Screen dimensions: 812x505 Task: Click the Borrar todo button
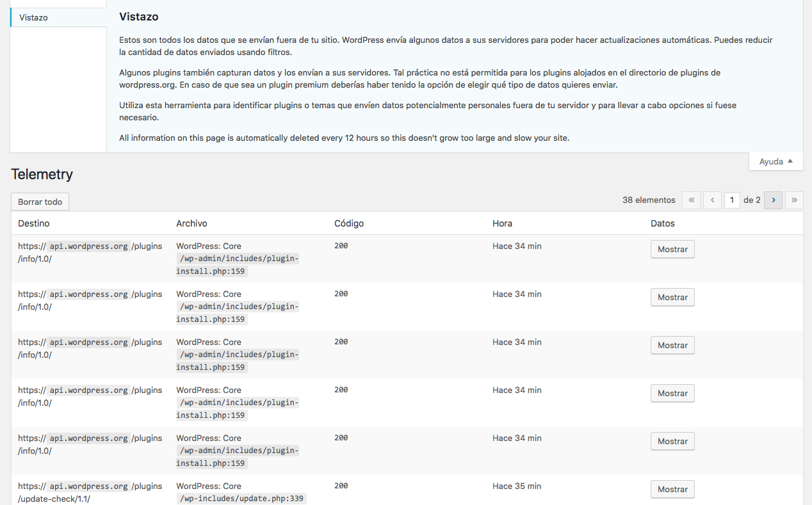(40, 202)
